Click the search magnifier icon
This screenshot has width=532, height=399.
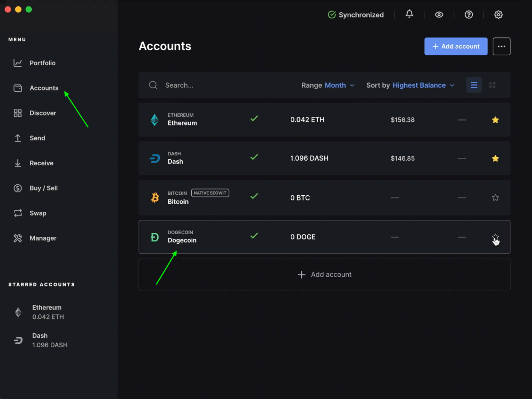click(153, 85)
